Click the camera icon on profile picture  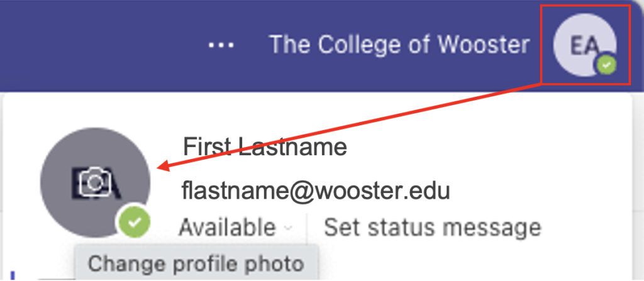point(96,183)
